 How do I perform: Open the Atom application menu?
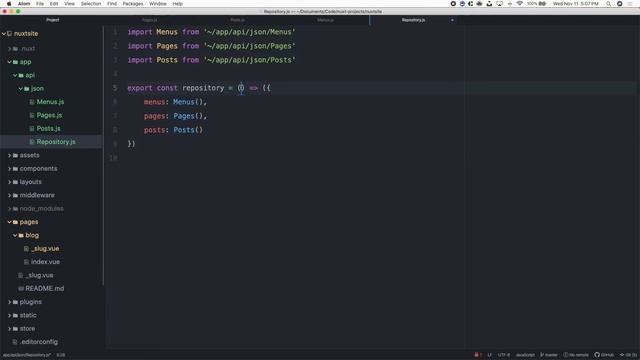(24, 4)
